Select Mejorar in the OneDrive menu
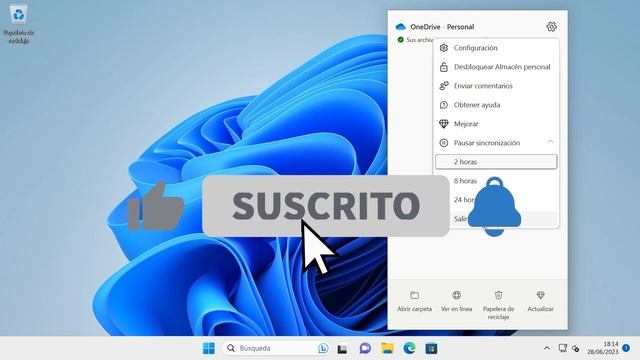The height and width of the screenshot is (360, 640). (496, 124)
